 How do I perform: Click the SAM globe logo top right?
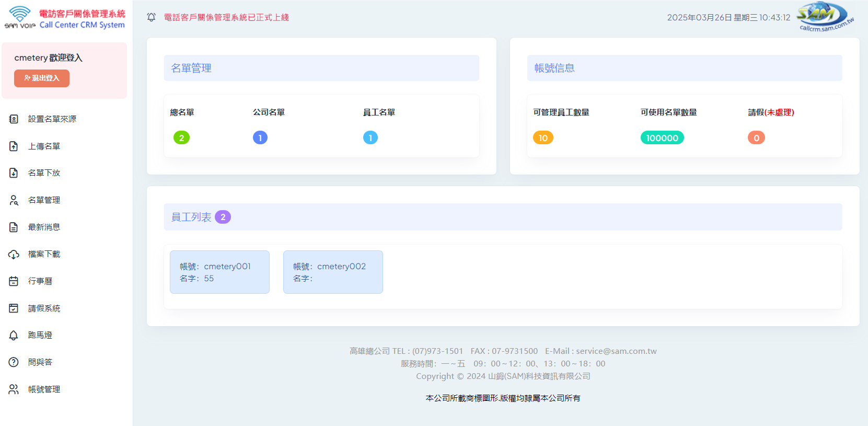click(824, 17)
